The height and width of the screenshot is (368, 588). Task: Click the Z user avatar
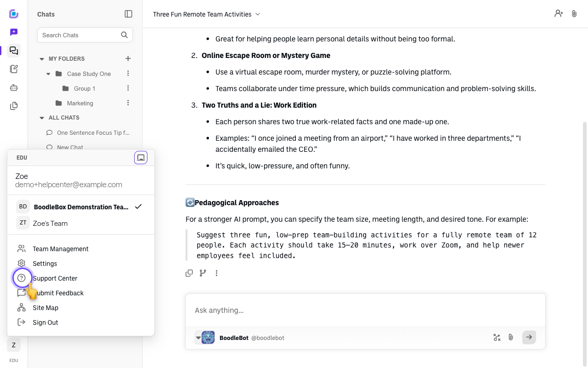click(x=14, y=345)
